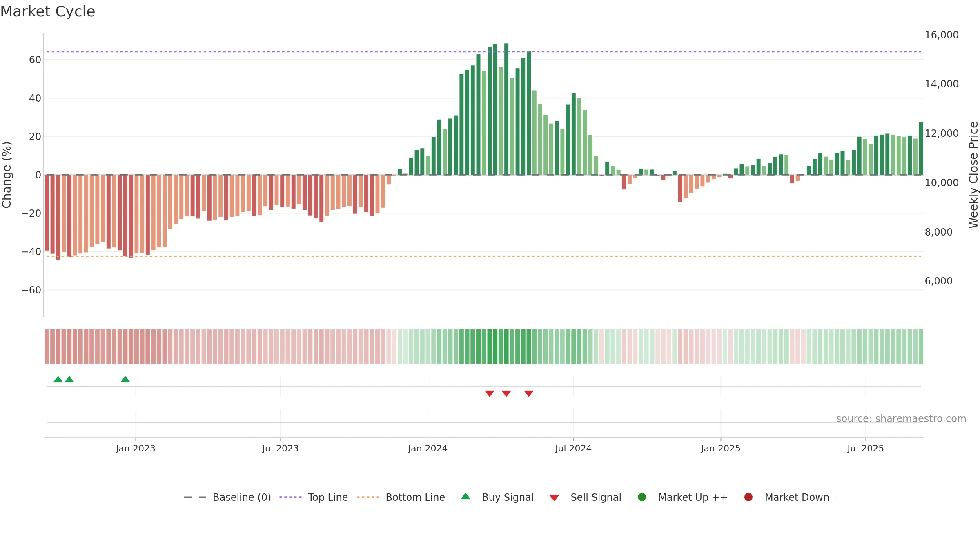
Task: Click the Market Cycle chart title
Action: (48, 11)
